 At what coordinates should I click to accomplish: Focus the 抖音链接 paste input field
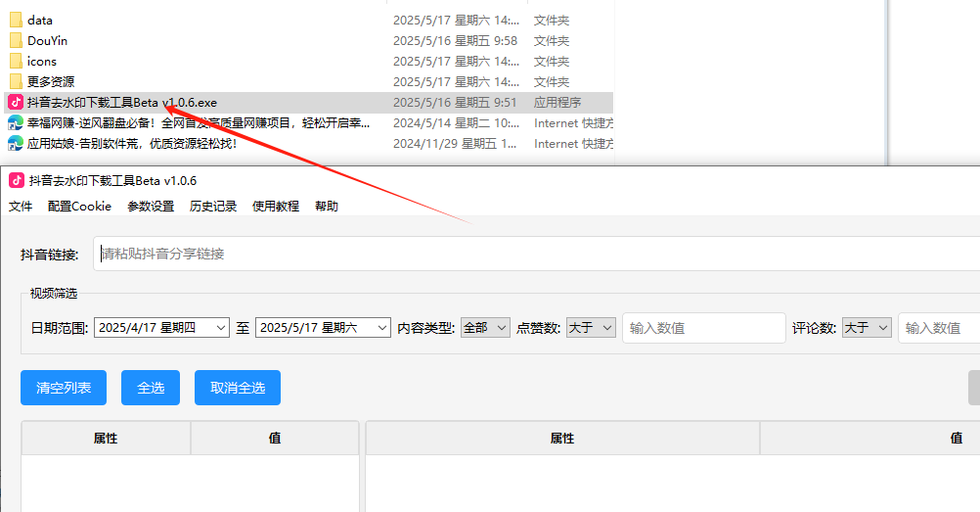pos(537,254)
